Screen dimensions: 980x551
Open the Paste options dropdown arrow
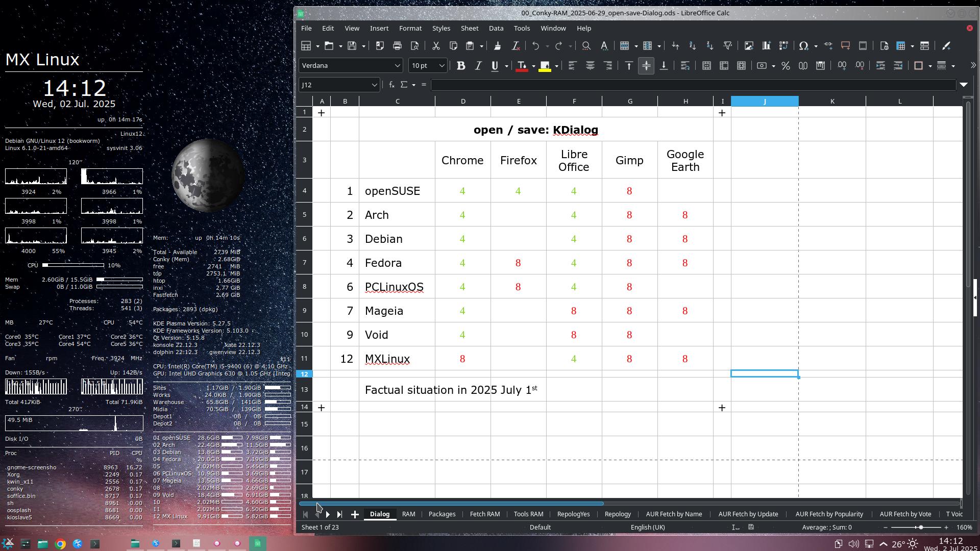481,46
